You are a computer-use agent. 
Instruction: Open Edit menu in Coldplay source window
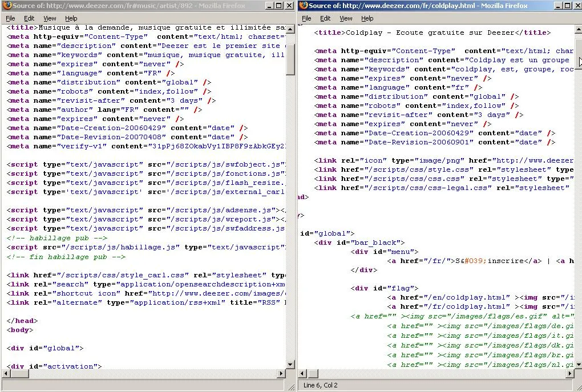point(325,18)
